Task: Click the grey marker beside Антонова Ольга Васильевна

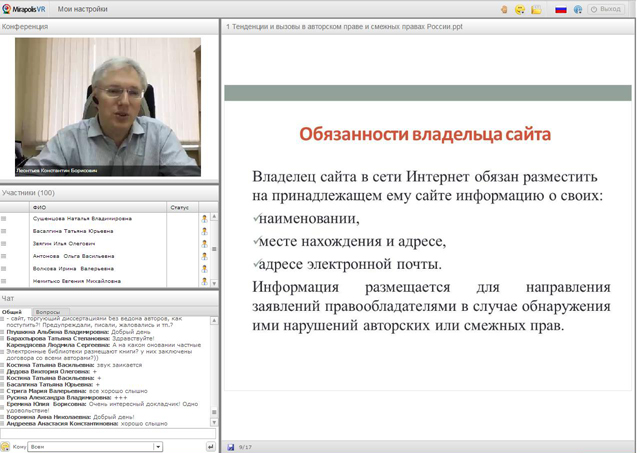Action: (x=4, y=256)
